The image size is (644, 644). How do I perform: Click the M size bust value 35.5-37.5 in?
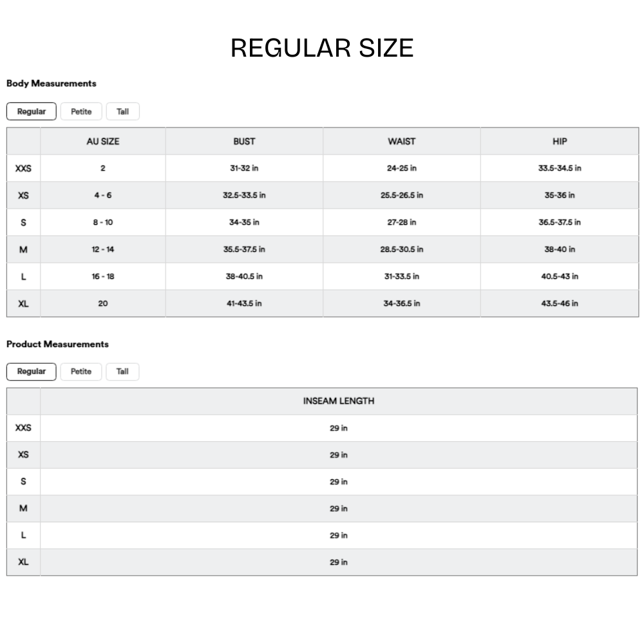pyautogui.click(x=244, y=249)
